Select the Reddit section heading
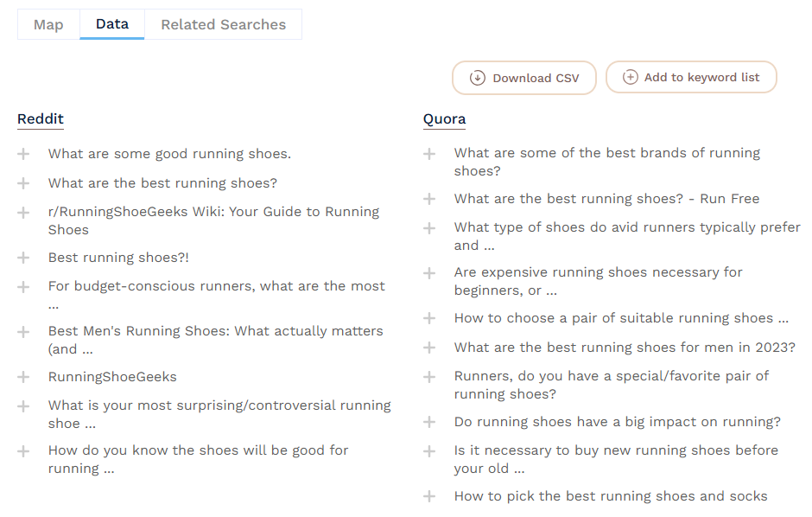Screen dimensions: 812x517 coord(40,118)
